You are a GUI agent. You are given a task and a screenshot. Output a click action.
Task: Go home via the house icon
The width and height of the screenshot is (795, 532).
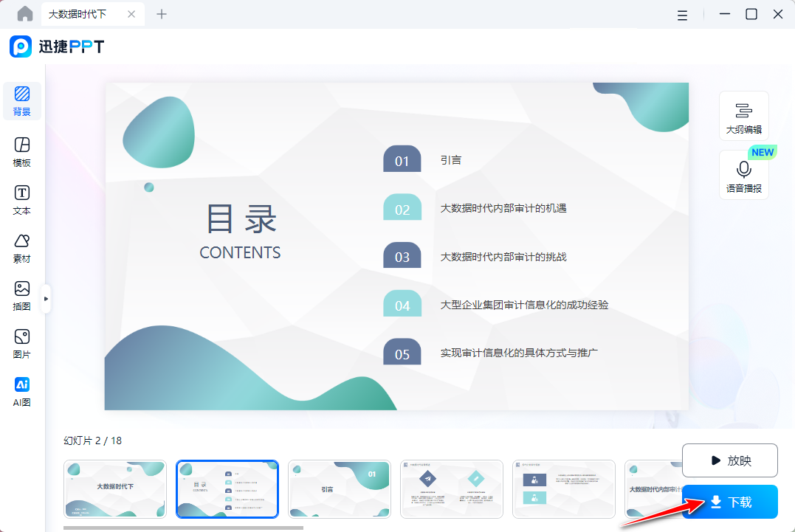24,13
